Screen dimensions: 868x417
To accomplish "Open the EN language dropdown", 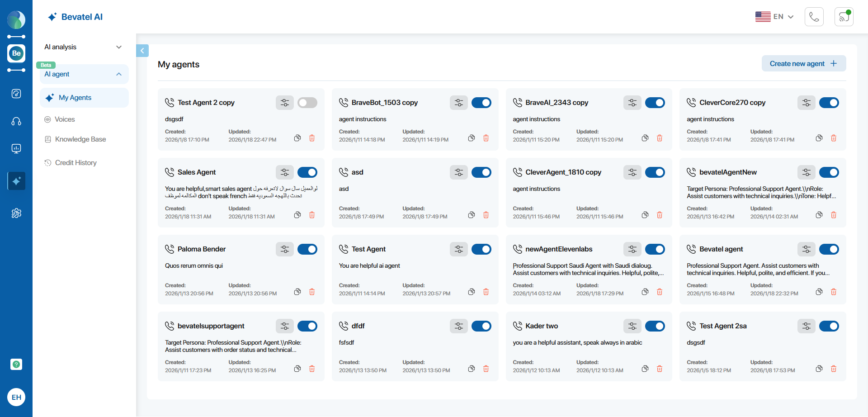I will pos(774,17).
